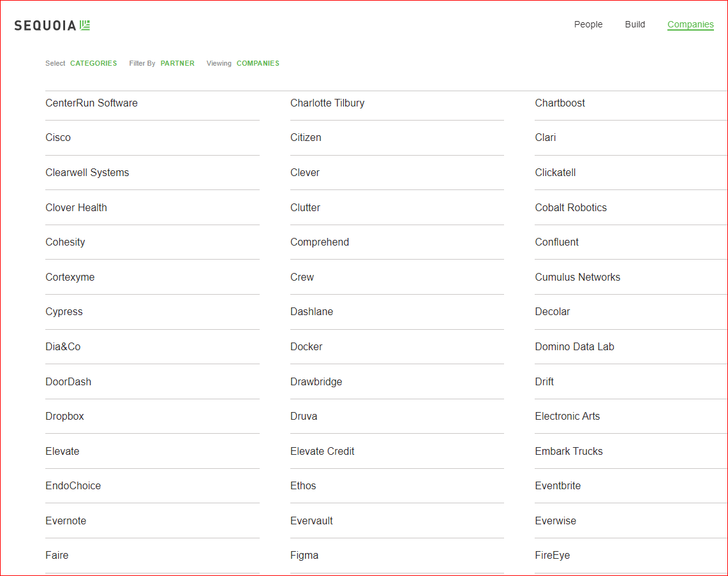Open Faire company link
728x576 pixels.
coord(57,556)
